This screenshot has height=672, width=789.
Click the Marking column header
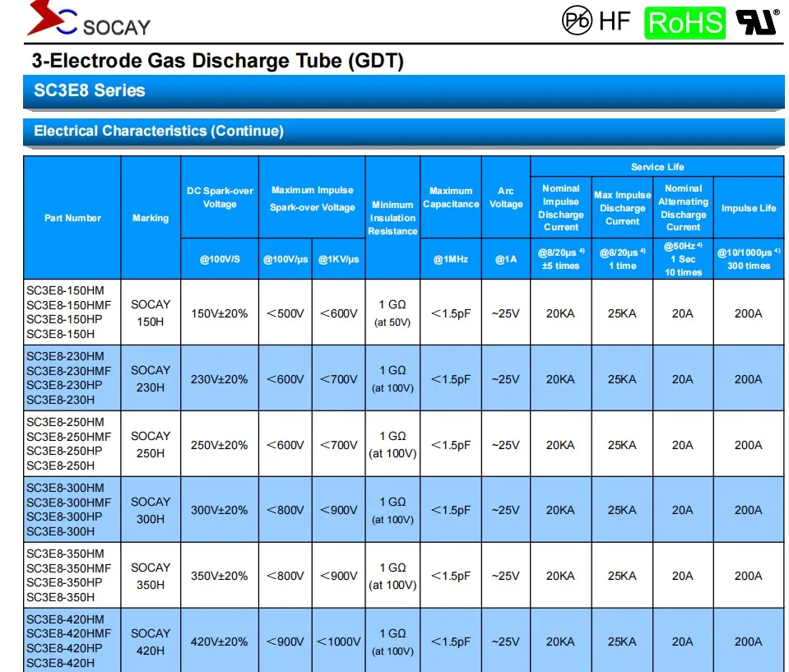coord(151,218)
